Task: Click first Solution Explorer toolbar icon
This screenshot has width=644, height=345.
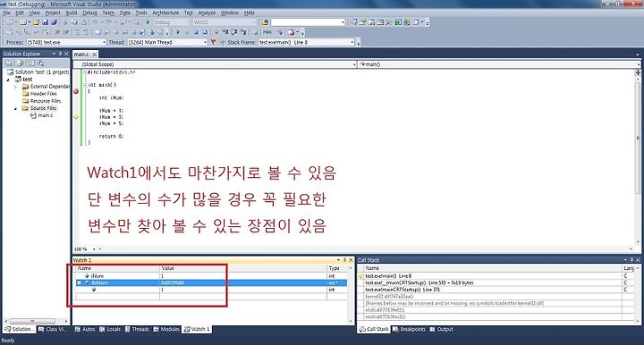Action: click(x=9, y=63)
